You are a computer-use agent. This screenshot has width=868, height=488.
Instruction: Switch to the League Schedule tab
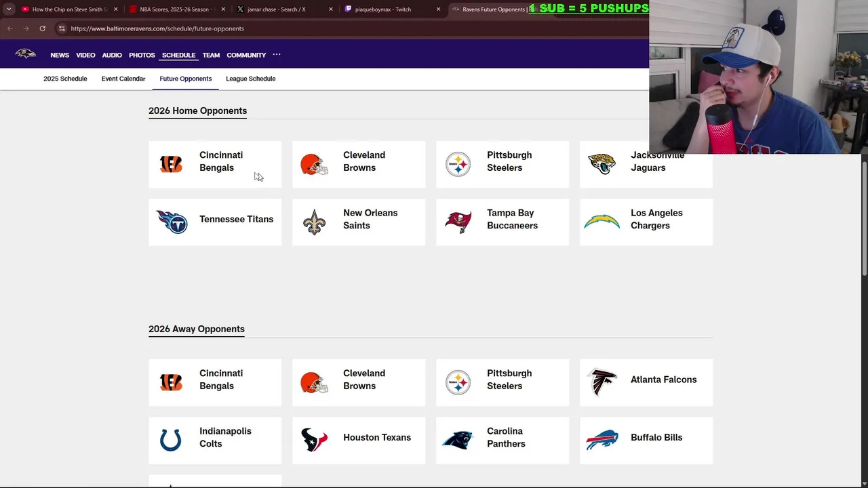click(251, 79)
